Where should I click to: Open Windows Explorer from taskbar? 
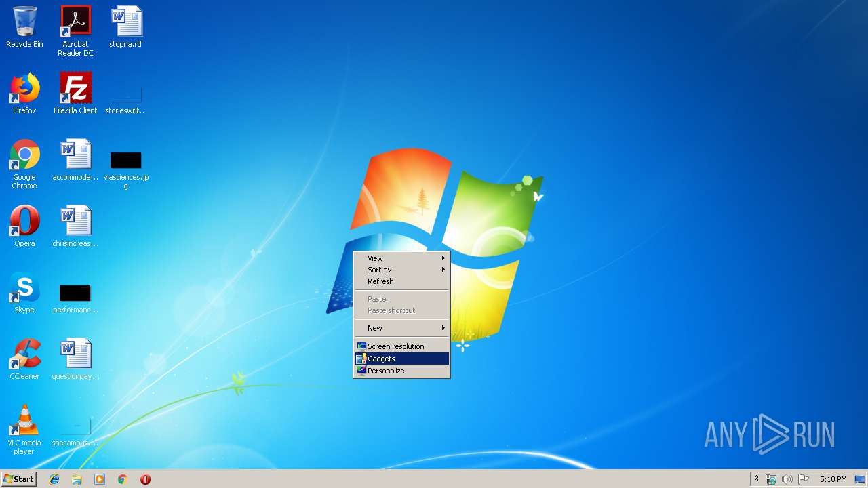click(77, 479)
